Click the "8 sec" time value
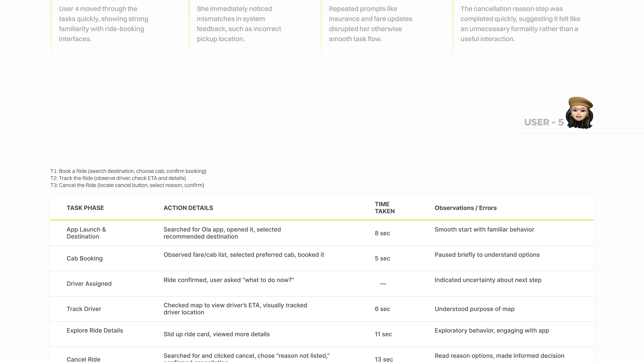This screenshot has width=644, height=362. (x=382, y=233)
